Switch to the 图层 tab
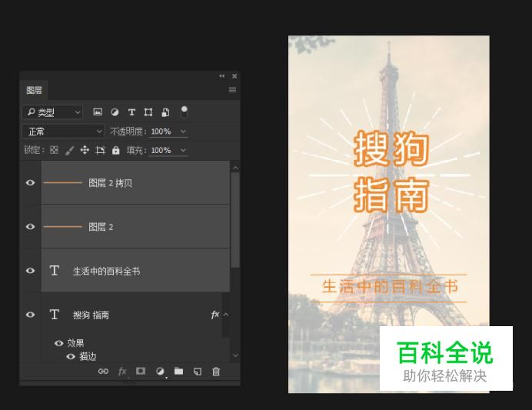The image size is (532, 410). pos(35,90)
